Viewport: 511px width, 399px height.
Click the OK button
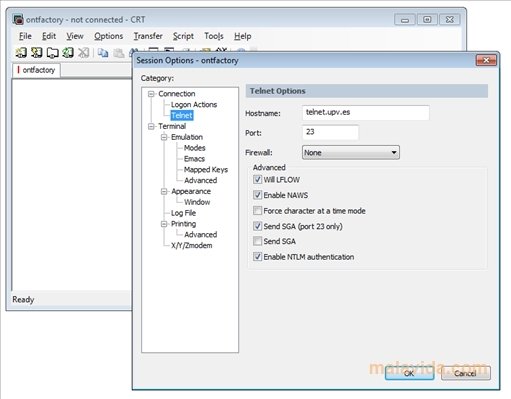point(409,373)
